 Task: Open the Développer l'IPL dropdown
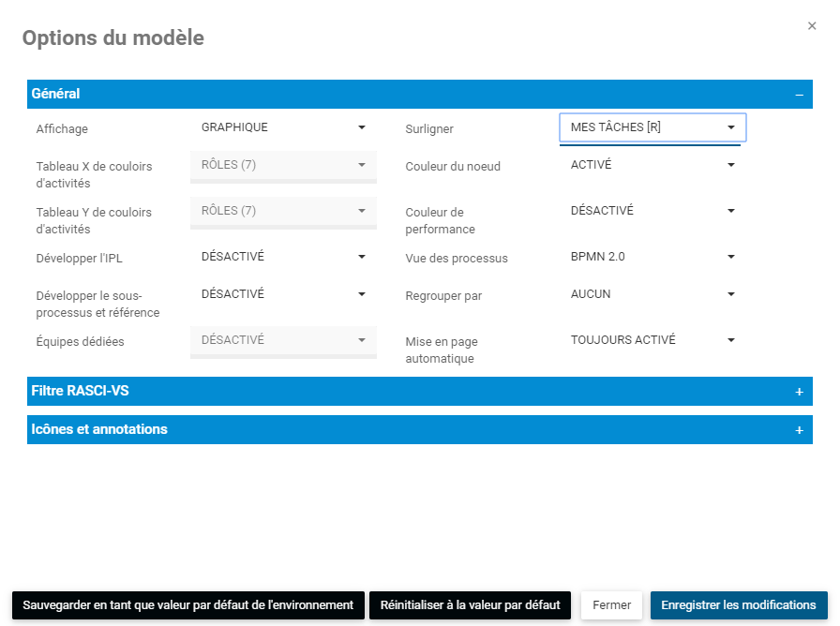(283, 257)
